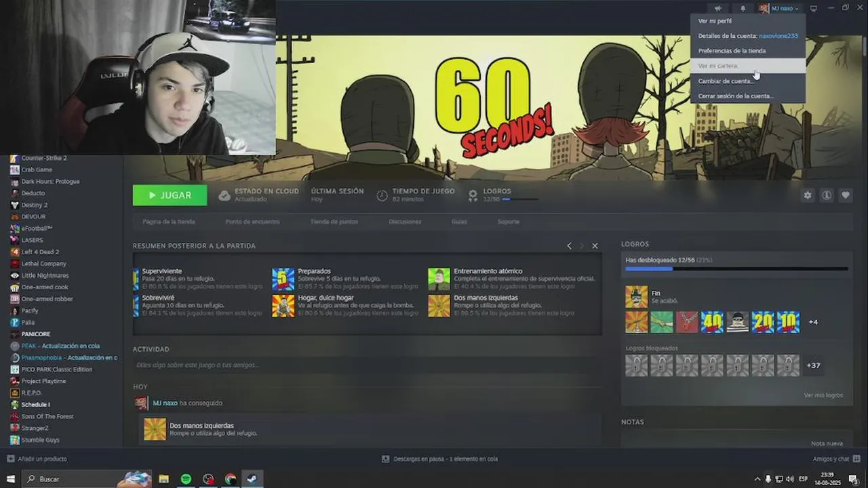Show hidden system tray icons chevron

[757, 479]
